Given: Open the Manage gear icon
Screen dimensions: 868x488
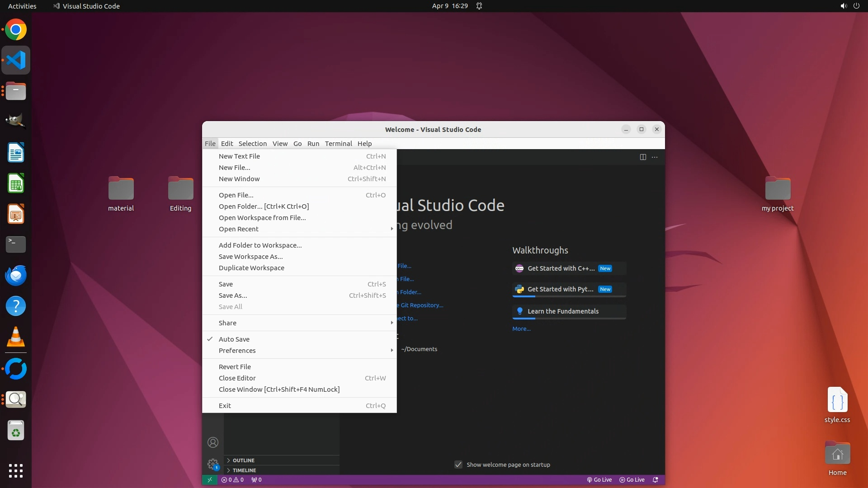Looking at the screenshot, I should pyautogui.click(x=213, y=464).
